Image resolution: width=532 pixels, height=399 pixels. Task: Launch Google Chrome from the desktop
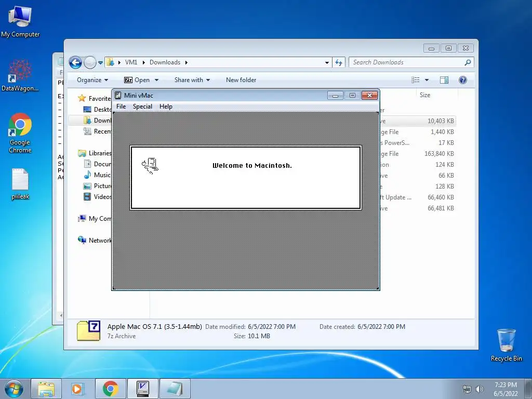point(20,132)
